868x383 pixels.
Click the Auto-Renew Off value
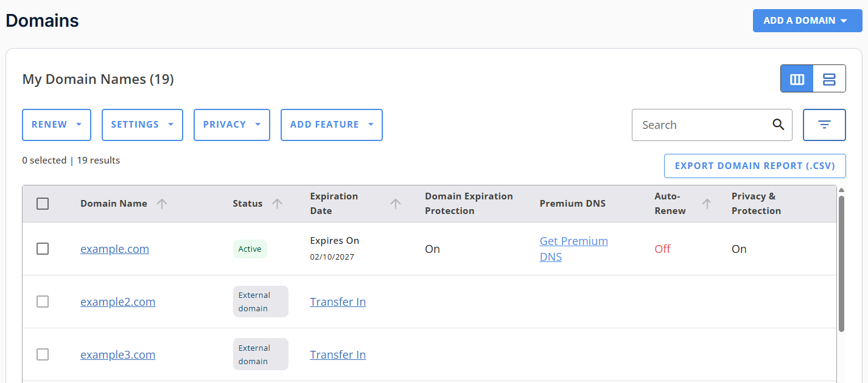662,249
